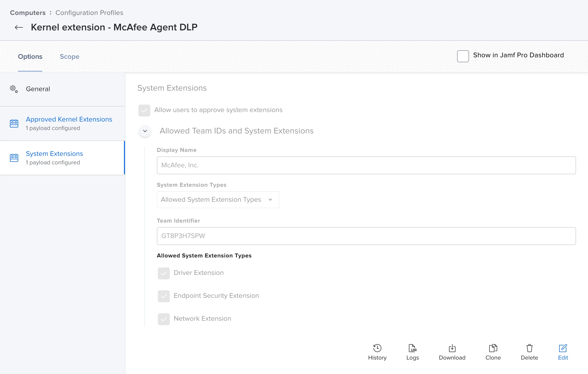The image size is (588, 374).
Task: Collapse Allowed Team IDs and System Extensions
Action: pos(145,131)
